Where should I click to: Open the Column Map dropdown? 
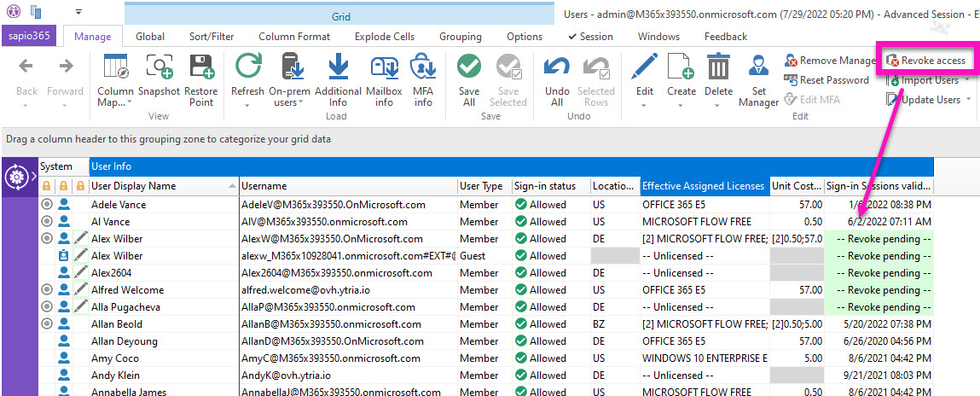click(129, 103)
